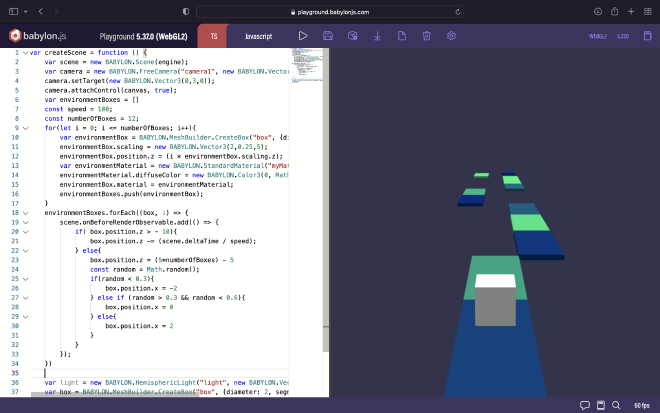Fold the forEach block at line 18

tap(26, 213)
